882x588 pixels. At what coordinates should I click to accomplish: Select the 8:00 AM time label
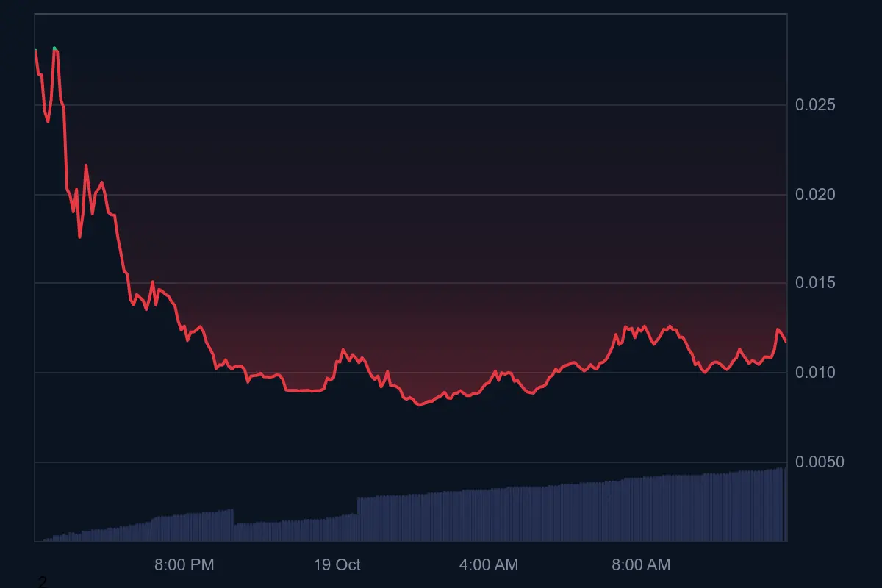642,565
